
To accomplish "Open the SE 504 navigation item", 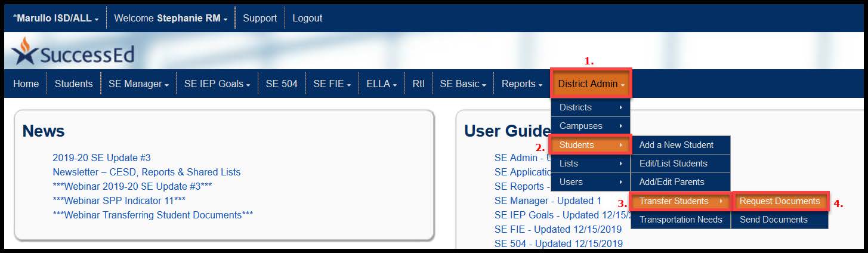I will point(282,84).
